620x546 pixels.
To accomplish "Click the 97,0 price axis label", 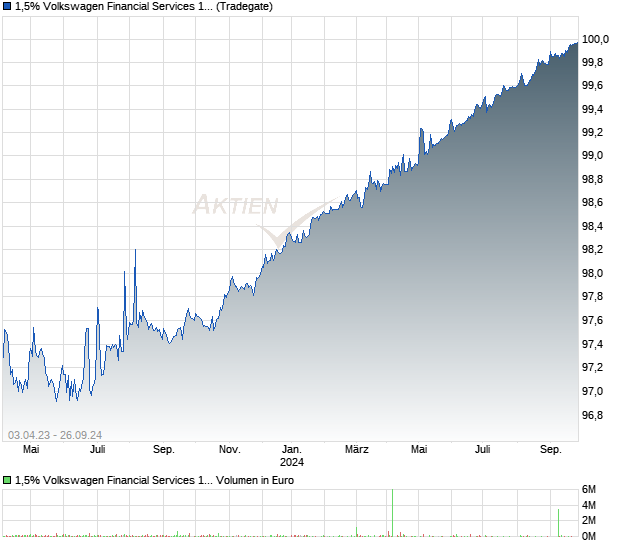I will [595, 391].
